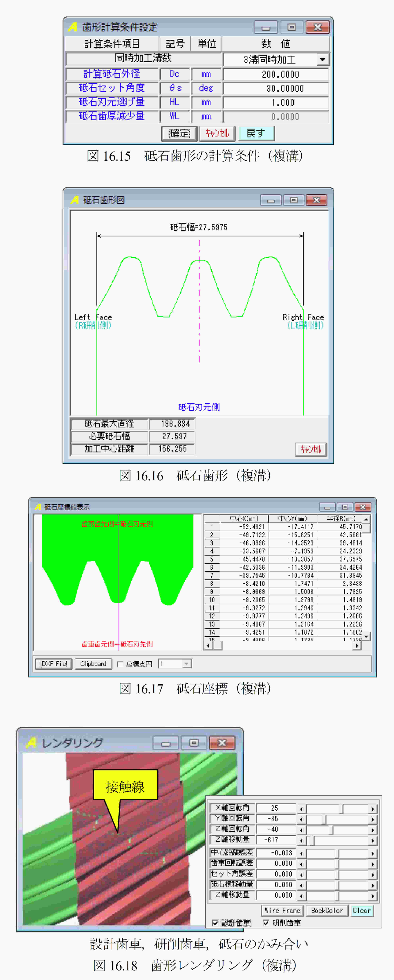The width and height of the screenshot is (394, 980).
Task: Click the 砥石セット角度 value field 30.00000
Action: (x=276, y=88)
